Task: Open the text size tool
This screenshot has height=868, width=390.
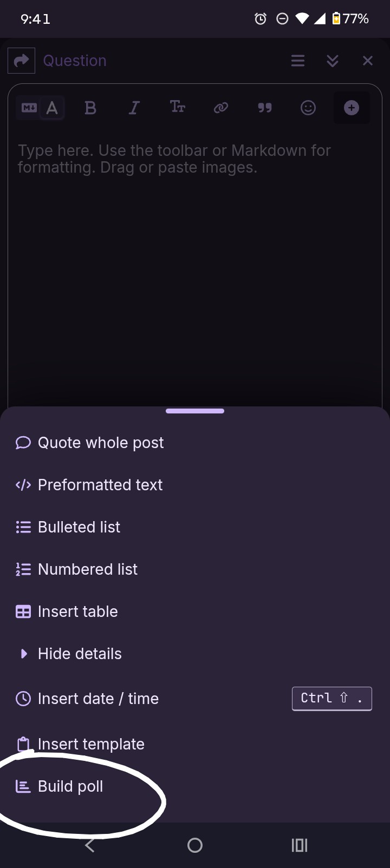Action: pyautogui.click(x=178, y=107)
